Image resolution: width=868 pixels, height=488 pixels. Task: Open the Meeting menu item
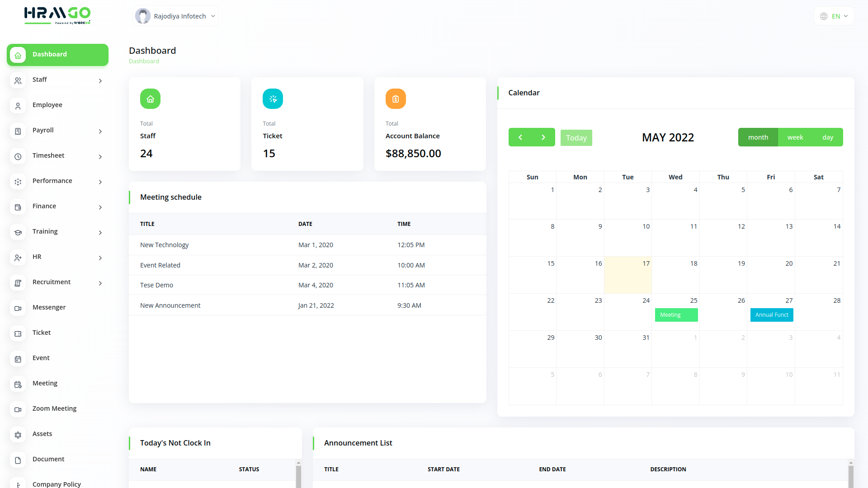click(x=45, y=383)
